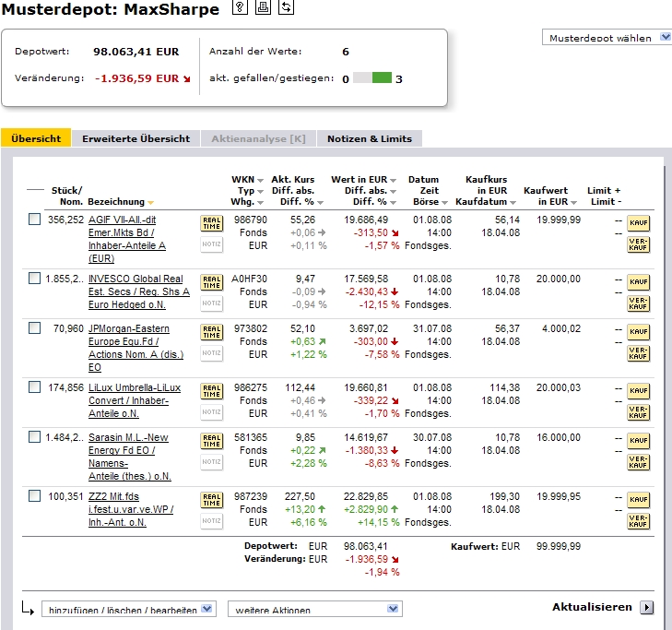
Task: Click the refresh icon beside the depot title
Action: [x=285, y=8]
